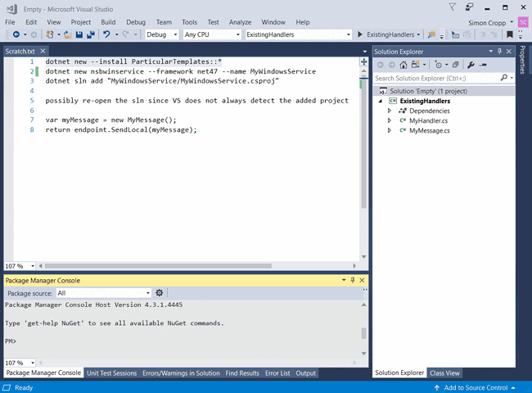Click the Solution Explorer search magnifier icon
Image resolution: width=532 pixels, height=393 pixels.
coord(504,78)
